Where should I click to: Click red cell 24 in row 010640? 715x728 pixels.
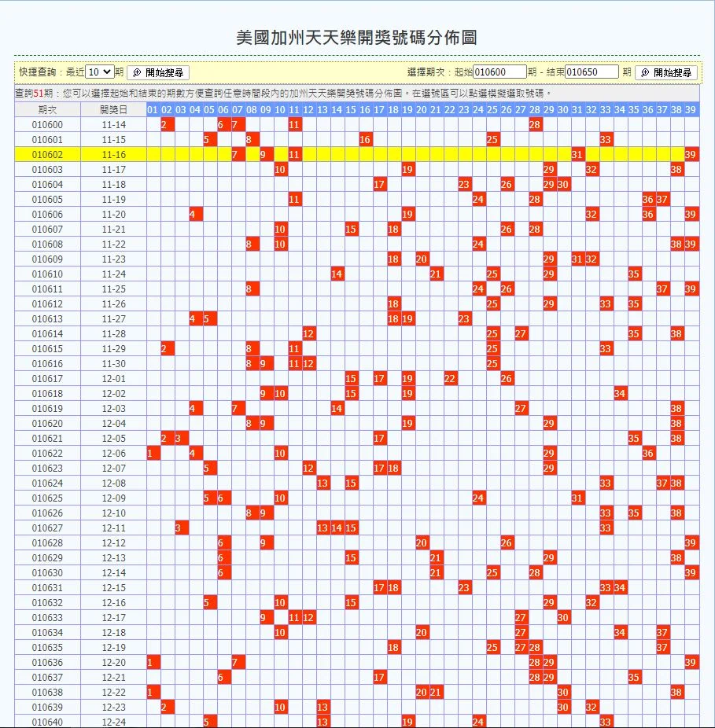[x=478, y=722]
